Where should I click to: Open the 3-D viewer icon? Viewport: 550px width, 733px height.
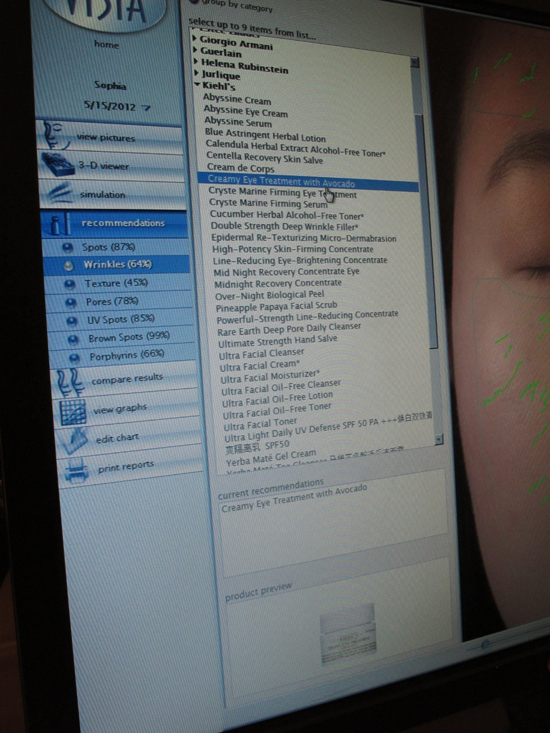pos(57,164)
